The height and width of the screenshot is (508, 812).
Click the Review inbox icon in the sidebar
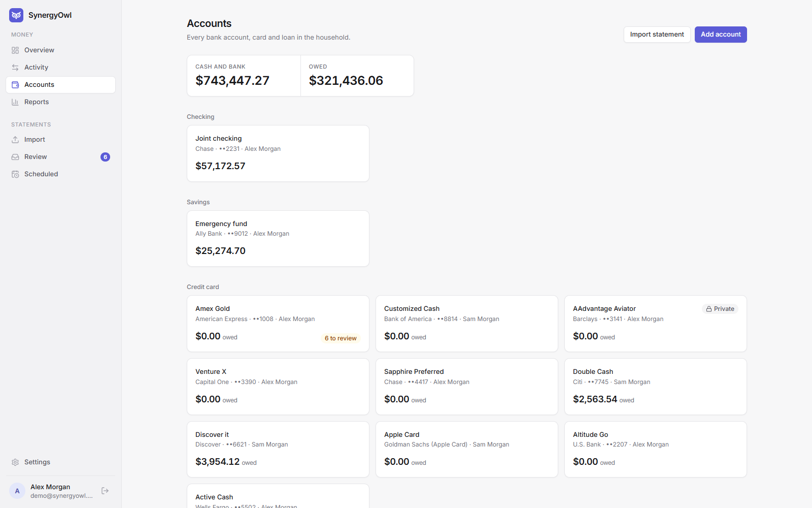pos(15,157)
